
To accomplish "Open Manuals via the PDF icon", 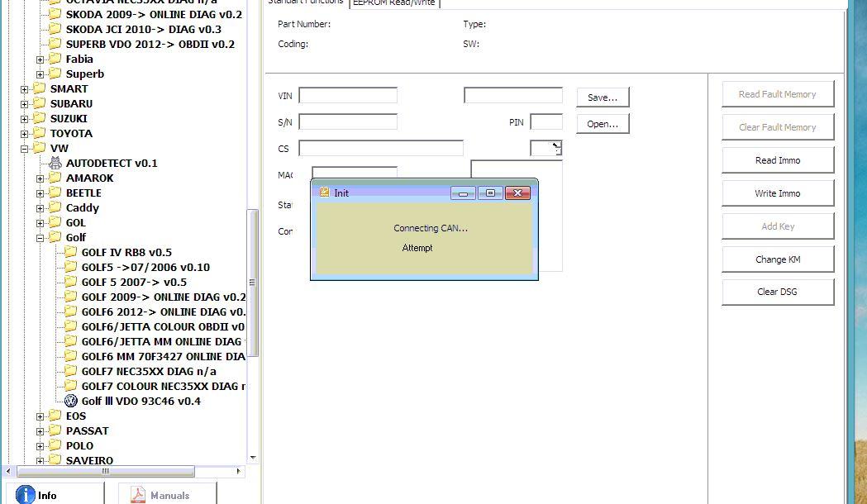I will 135,494.
